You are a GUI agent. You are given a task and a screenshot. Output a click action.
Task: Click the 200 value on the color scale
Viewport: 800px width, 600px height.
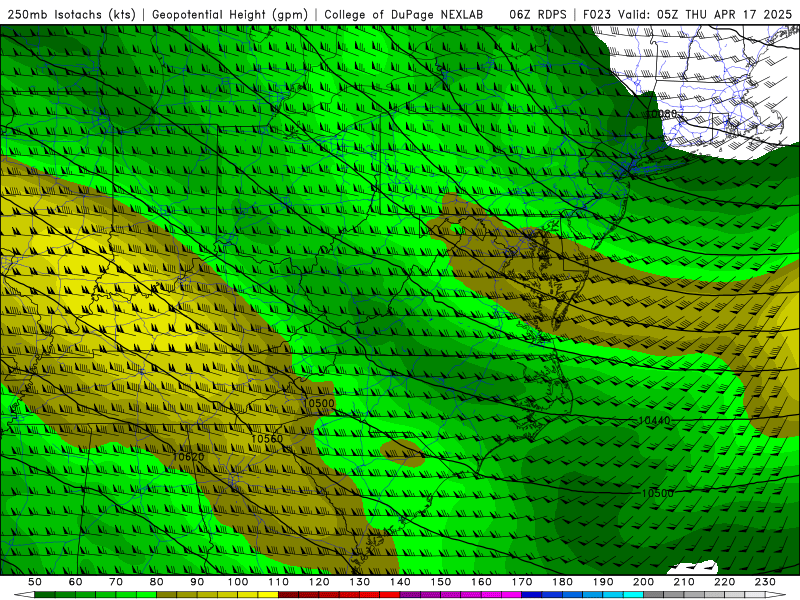tap(643, 582)
